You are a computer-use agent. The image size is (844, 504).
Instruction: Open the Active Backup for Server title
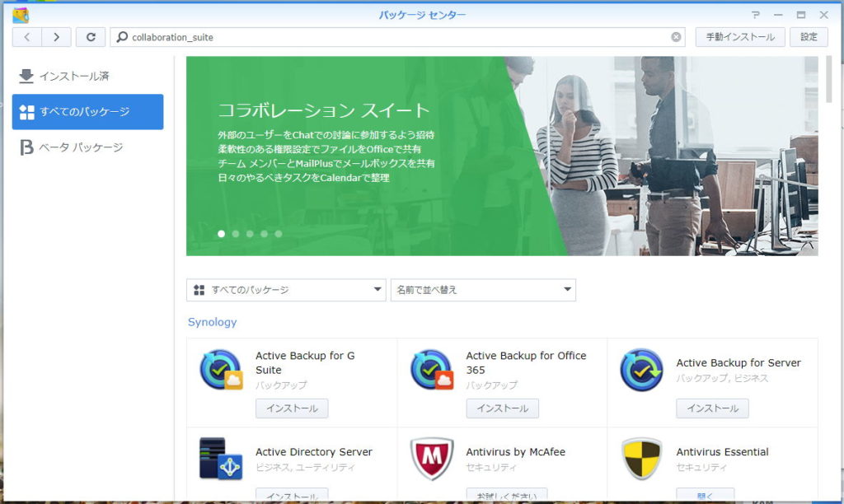click(738, 363)
